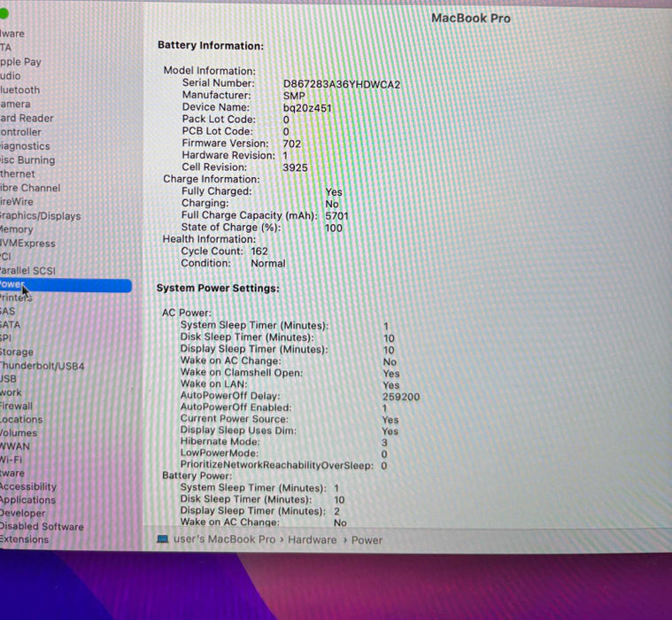This screenshot has height=620, width=672.
Task: Select NVMExpress in the sidebar
Action: 27,243
